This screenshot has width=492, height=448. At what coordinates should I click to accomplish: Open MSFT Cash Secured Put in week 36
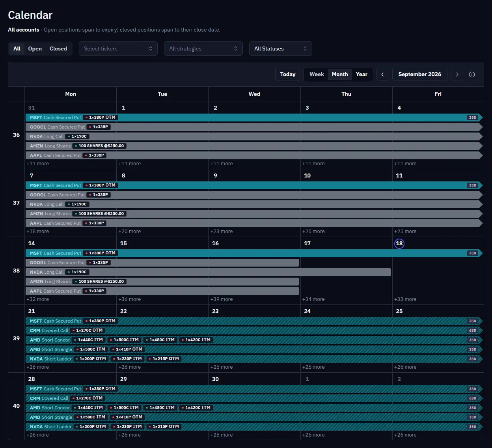(x=254, y=118)
